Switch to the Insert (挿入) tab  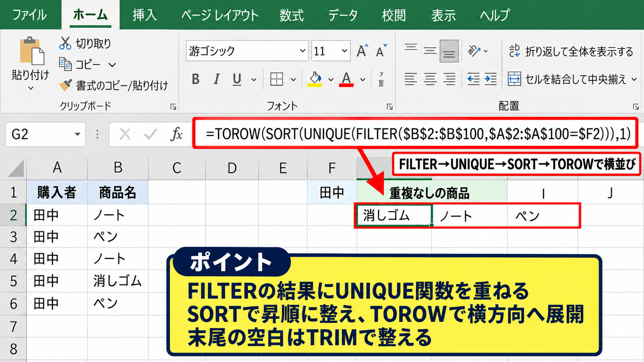point(144,15)
